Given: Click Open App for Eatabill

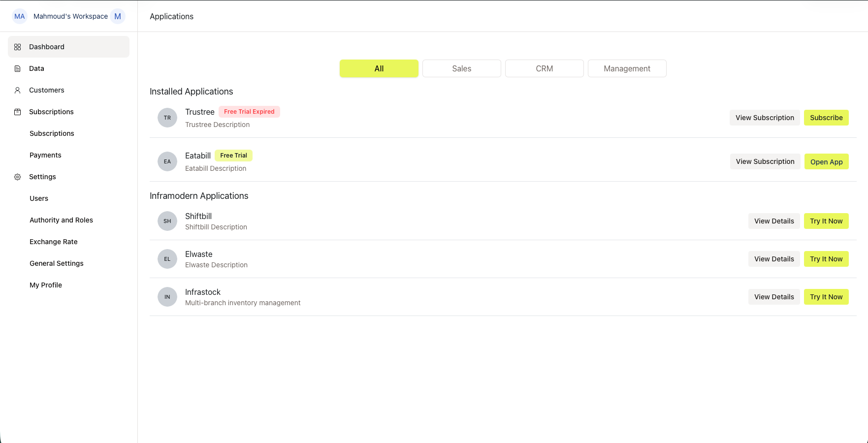Looking at the screenshot, I should pos(827,161).
